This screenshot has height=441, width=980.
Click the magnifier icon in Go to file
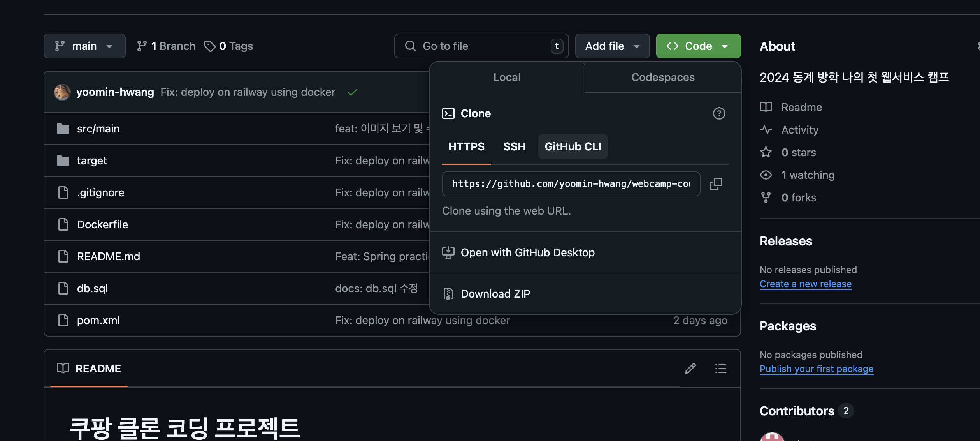coord(411,46)
